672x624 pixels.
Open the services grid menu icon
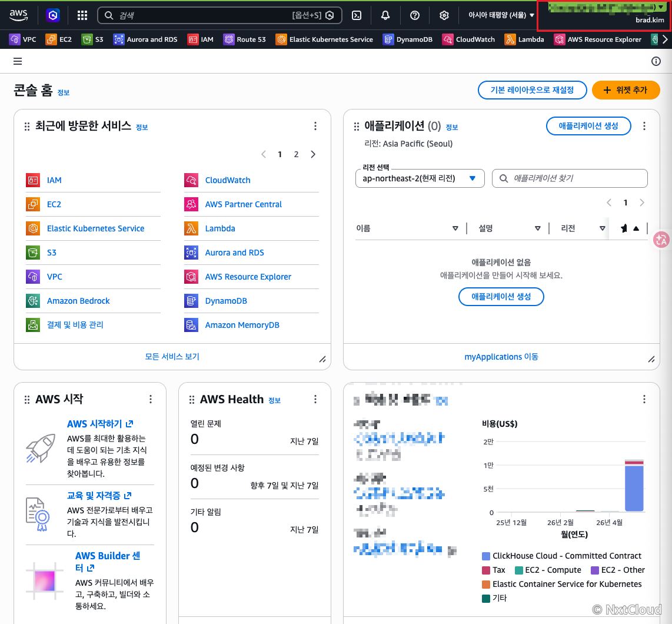(x=82, y=15)
